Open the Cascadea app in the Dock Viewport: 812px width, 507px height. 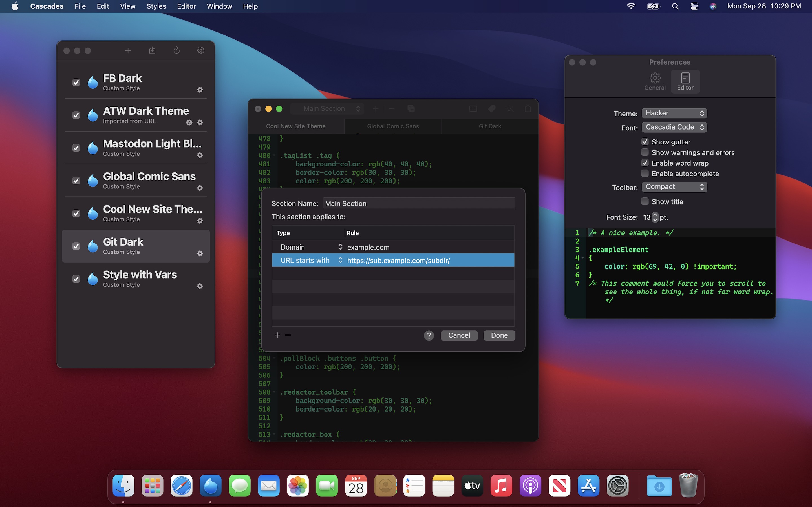[210, 486]
